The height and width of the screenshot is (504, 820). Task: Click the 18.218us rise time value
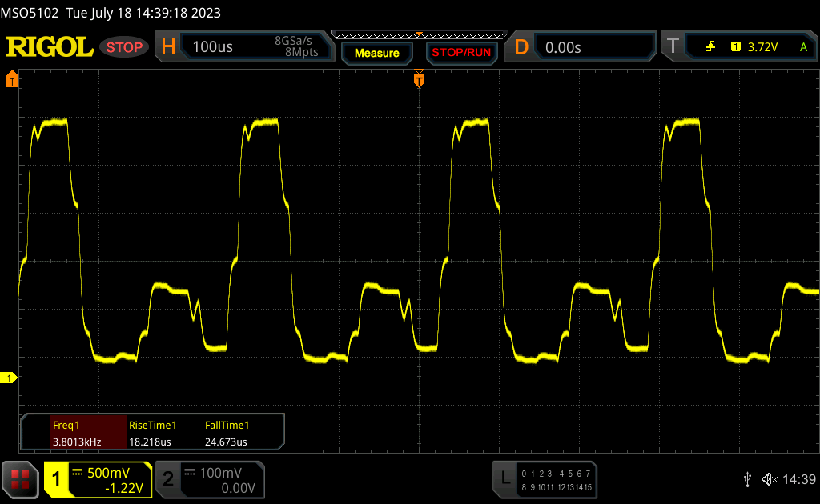point(150,442)
